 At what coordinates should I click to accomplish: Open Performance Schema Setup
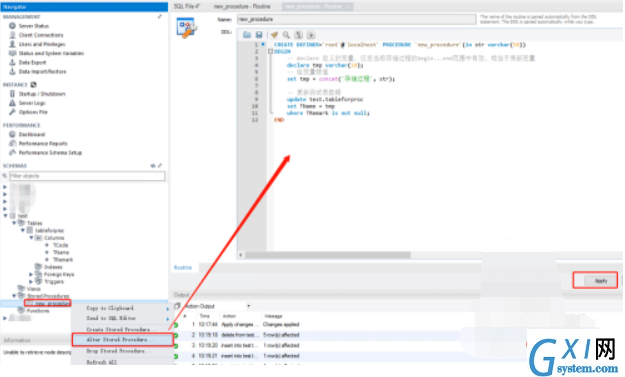(50, 153)
